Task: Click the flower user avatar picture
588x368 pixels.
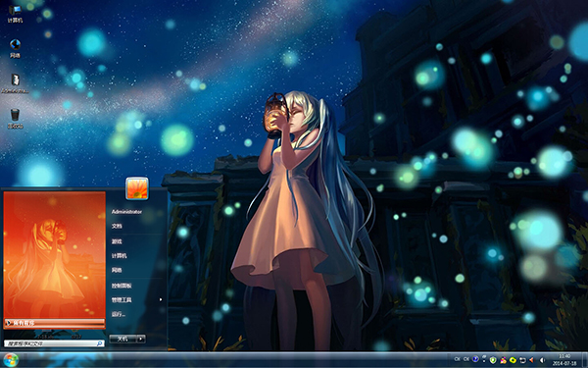Action: (137, 188)
